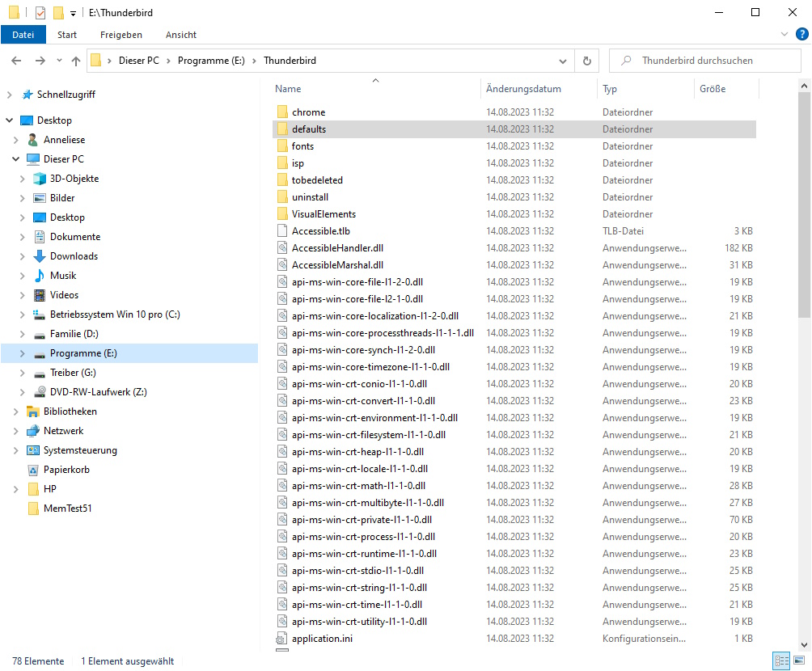
Task: Refresh the Thunderbird folder view
Action: (586, 61)
